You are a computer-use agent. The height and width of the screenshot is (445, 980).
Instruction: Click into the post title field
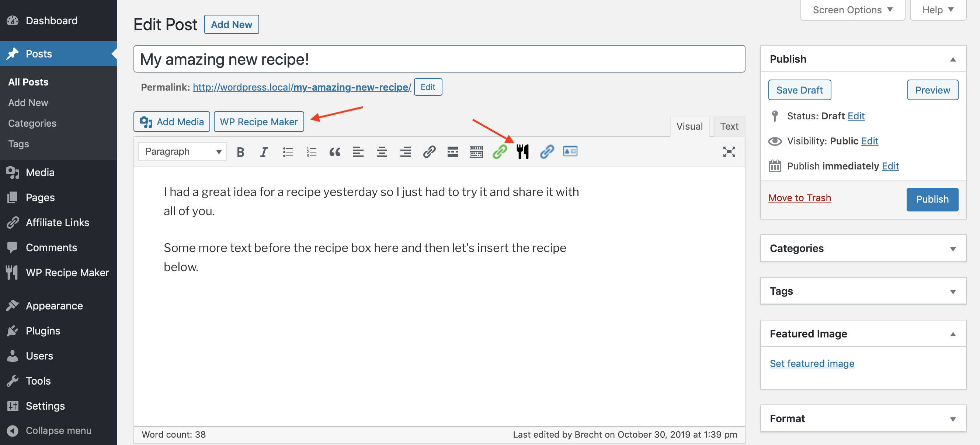pyautogui.click(x=439, y=59)
